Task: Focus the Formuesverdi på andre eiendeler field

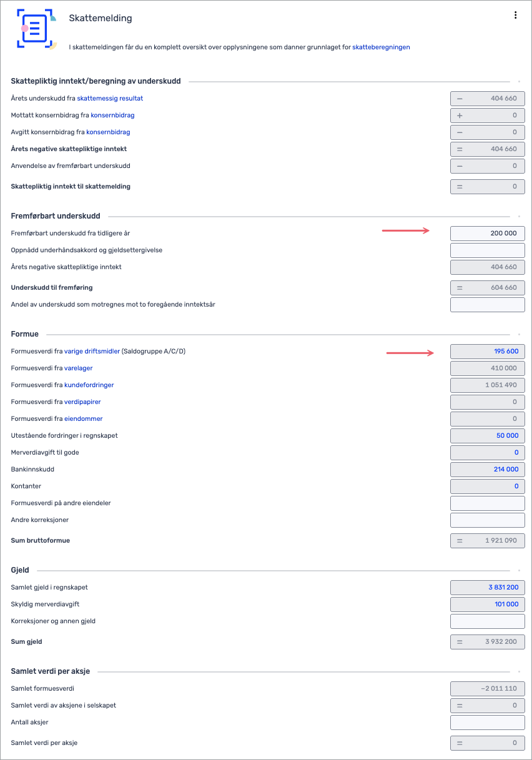Action: [487, 503]
